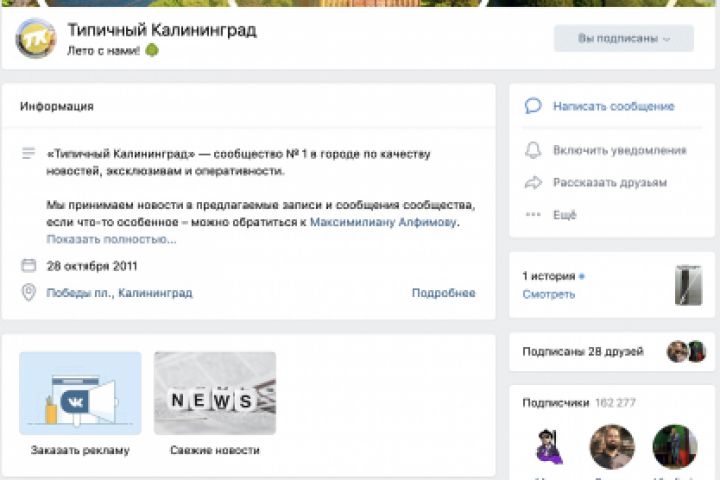This screenshot has width=720, height=480.
Task: Click the 28 октября 2011 date text
Action: click(92, 266)
